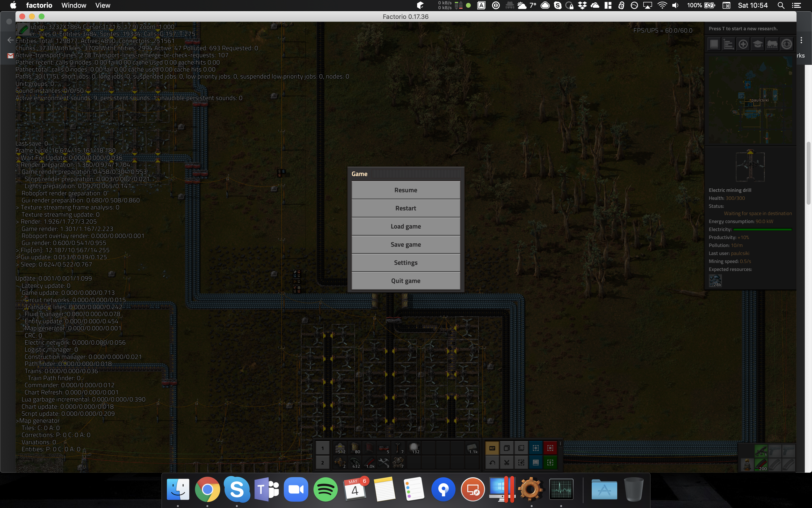Viewport: 812px width, 508px height.
Task: Click Chrome three-dot menu behind Factorio
Action: point(801,40)
